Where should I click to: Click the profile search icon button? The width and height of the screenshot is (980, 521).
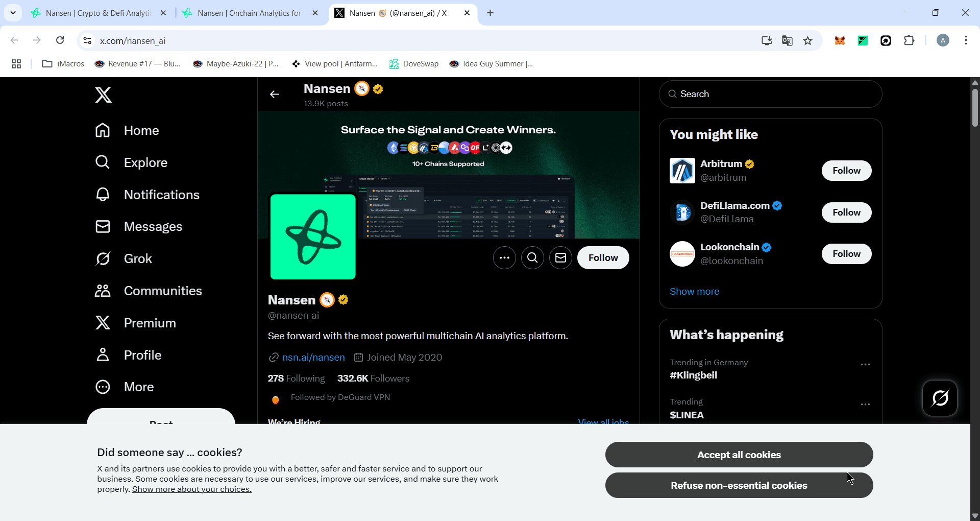[x=532, y=258]
